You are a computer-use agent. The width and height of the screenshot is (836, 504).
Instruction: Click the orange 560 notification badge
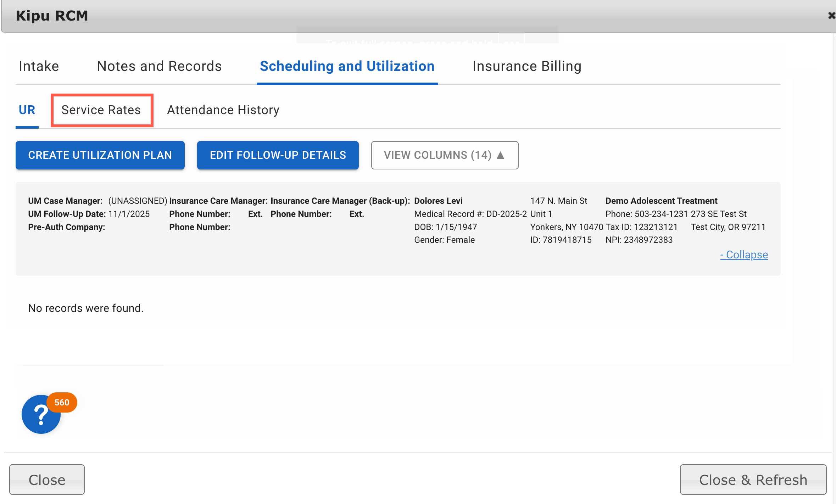61,402
